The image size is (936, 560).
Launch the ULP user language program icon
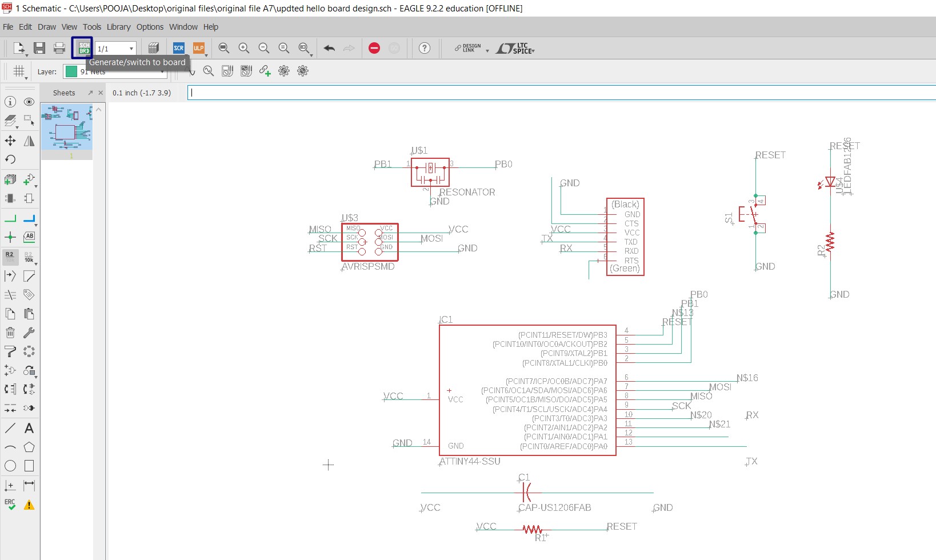coord(198,48)
